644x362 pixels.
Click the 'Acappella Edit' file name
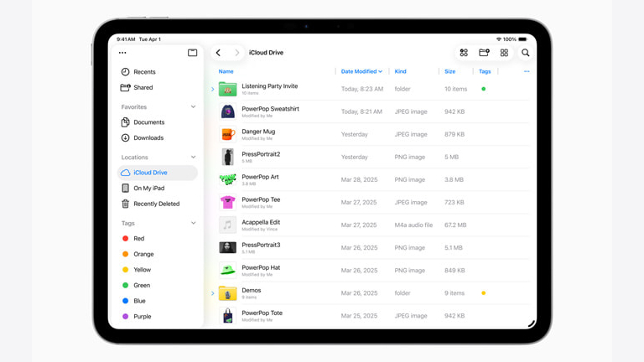261,222
